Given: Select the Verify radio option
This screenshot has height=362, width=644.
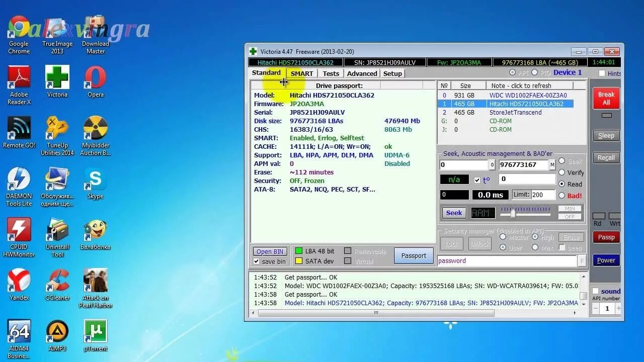Looking at the screenshot, I should [562, 172].
